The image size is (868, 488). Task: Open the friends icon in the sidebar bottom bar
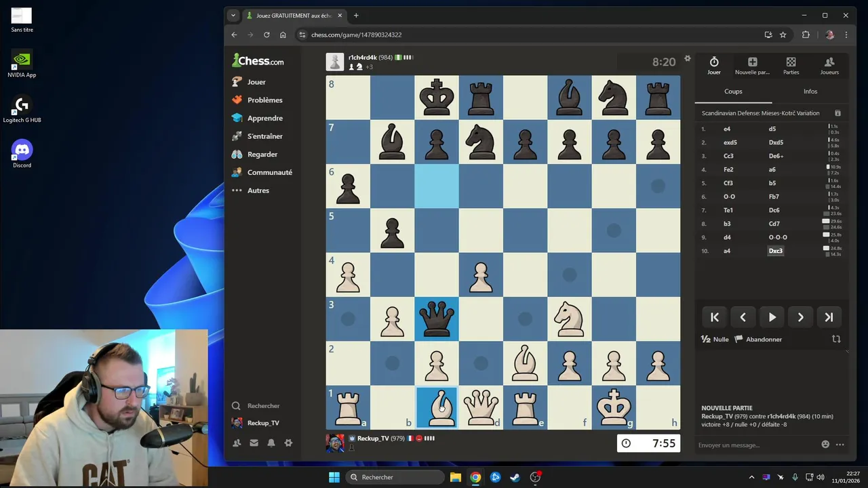click(x=237, y=443)
